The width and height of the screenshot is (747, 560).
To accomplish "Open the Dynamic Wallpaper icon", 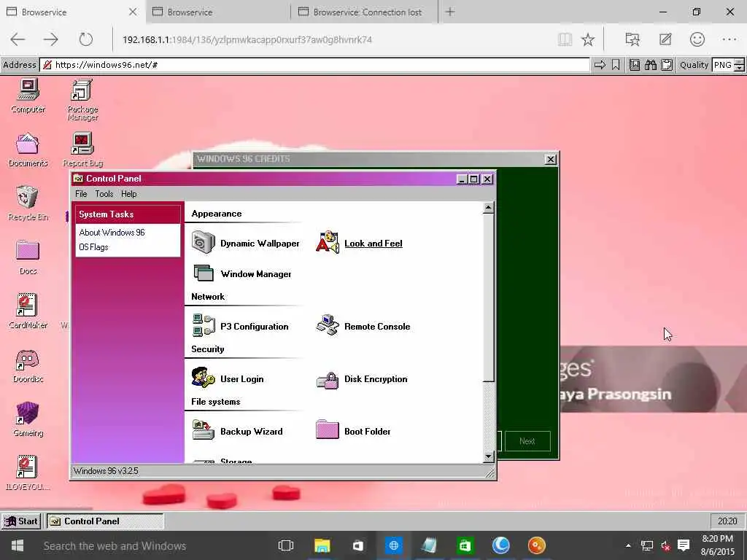I will click(204, 243).
